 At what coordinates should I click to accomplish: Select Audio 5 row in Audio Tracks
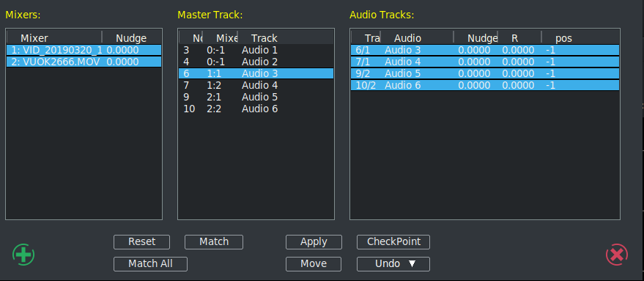pos(484,73)
